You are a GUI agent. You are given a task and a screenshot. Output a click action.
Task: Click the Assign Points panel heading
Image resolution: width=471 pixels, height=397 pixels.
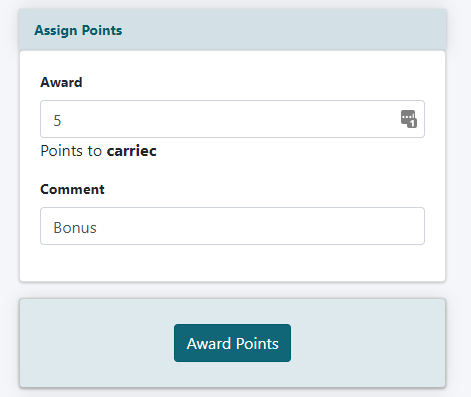[78, 30]
